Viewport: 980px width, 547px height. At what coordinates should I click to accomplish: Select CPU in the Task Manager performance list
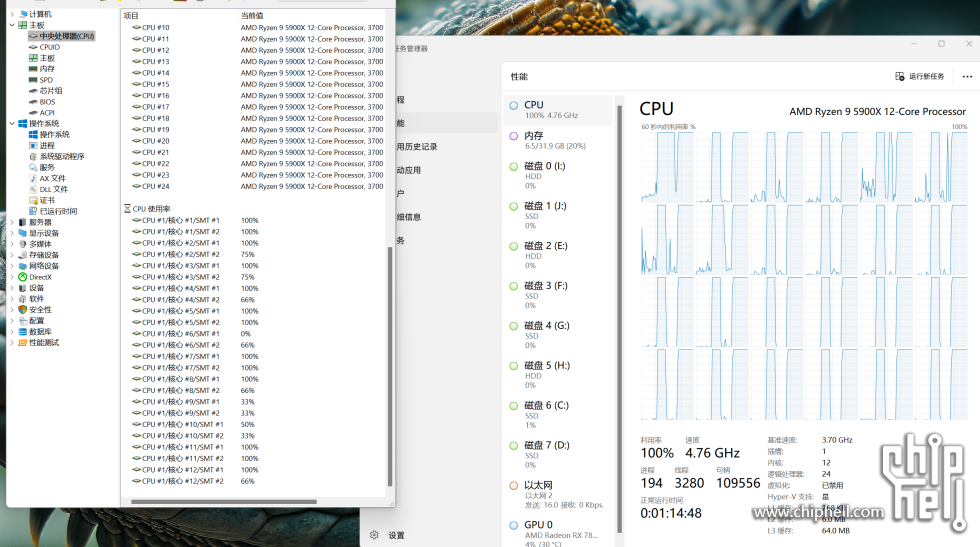point(558,109)
